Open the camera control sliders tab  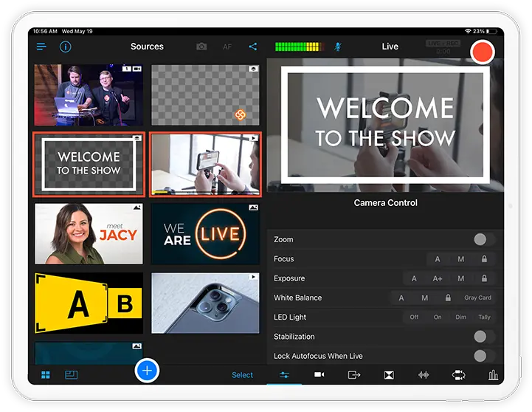click(284, 375)
